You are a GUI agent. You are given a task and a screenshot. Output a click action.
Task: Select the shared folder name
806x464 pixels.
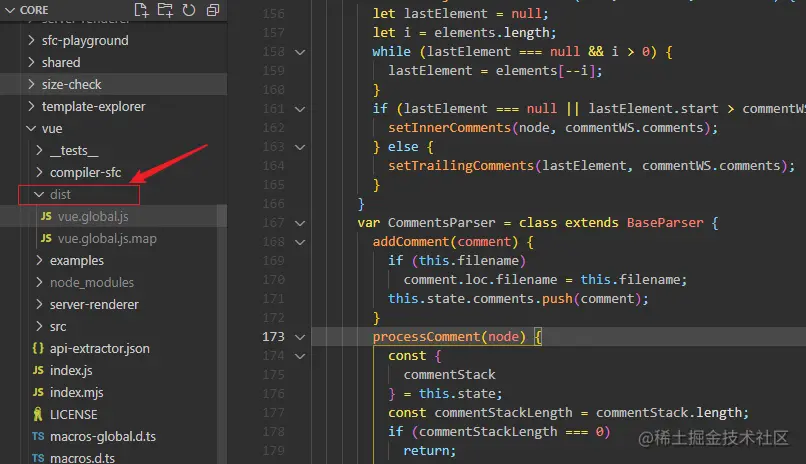[61, 62]
